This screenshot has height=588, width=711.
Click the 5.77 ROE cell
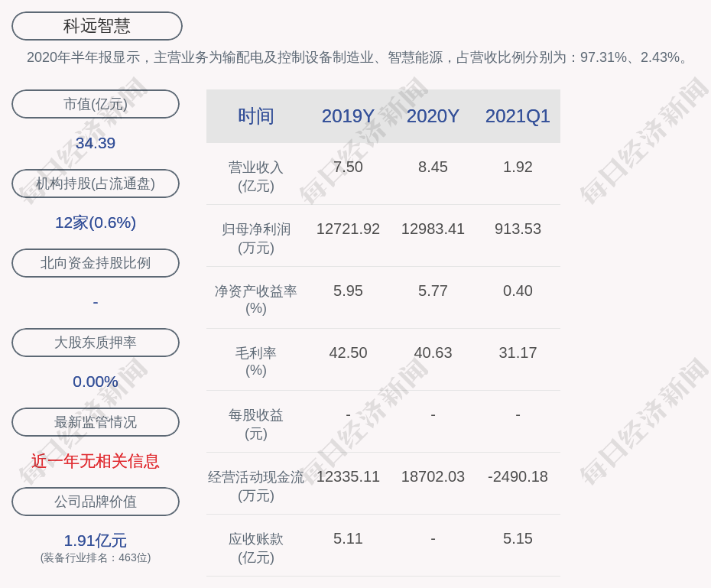(x=433, y=291)
